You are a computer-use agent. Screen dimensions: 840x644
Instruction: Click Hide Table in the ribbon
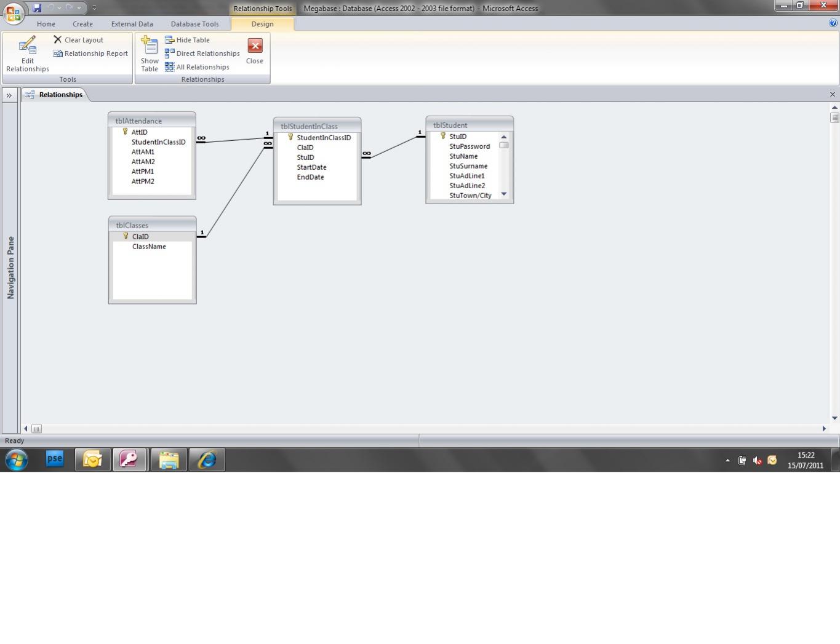coord(187,40)
